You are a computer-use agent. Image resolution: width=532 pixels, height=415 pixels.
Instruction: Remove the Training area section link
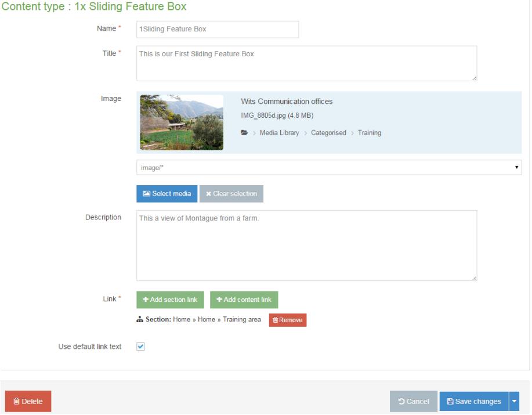click(x=288, y=320)
